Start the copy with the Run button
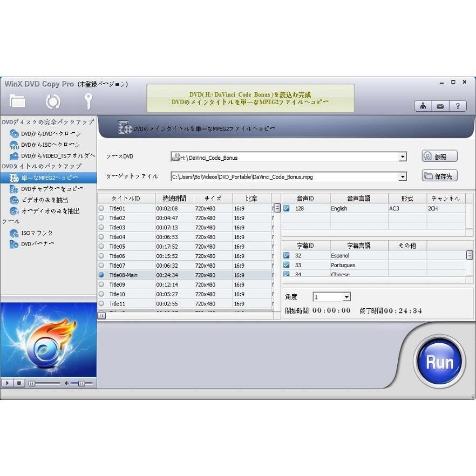Viewport: 476px width, 476px height. click(439, 362)
